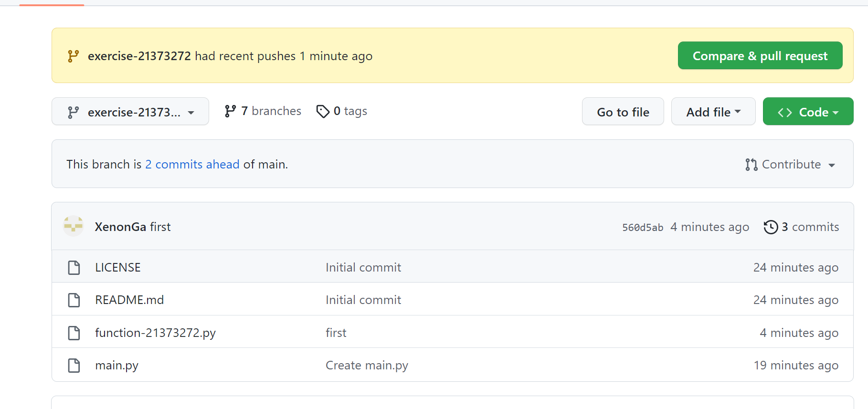The image size is (868, 409).
Task: Click the file icon beside function-21373272.py
Action: [74, 333]
